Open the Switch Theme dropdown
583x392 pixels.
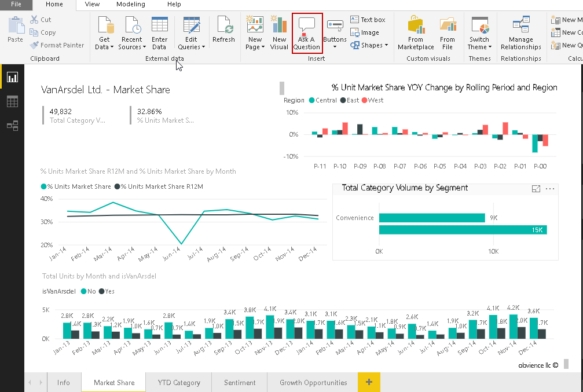pyautogui.click(x=479, y=33)
